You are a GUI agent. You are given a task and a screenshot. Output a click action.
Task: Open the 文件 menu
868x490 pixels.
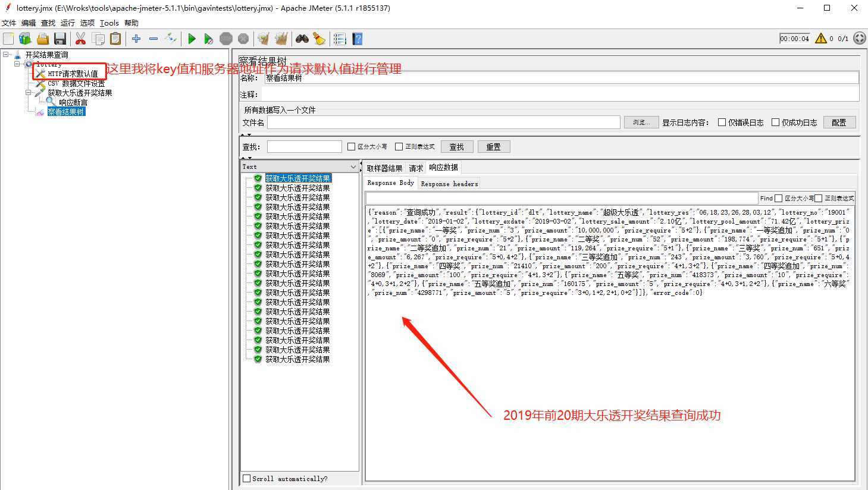[x=9, y=23]
